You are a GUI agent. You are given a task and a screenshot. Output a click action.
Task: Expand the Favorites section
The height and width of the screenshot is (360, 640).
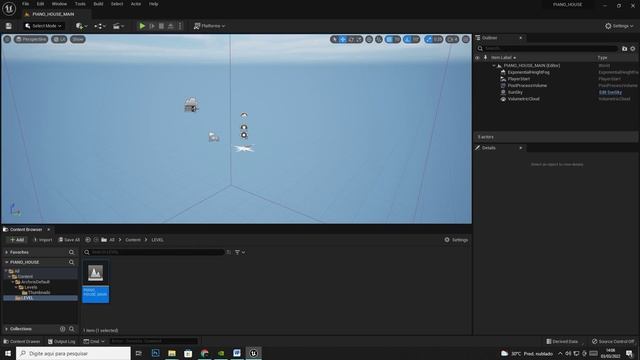[7, 252]
